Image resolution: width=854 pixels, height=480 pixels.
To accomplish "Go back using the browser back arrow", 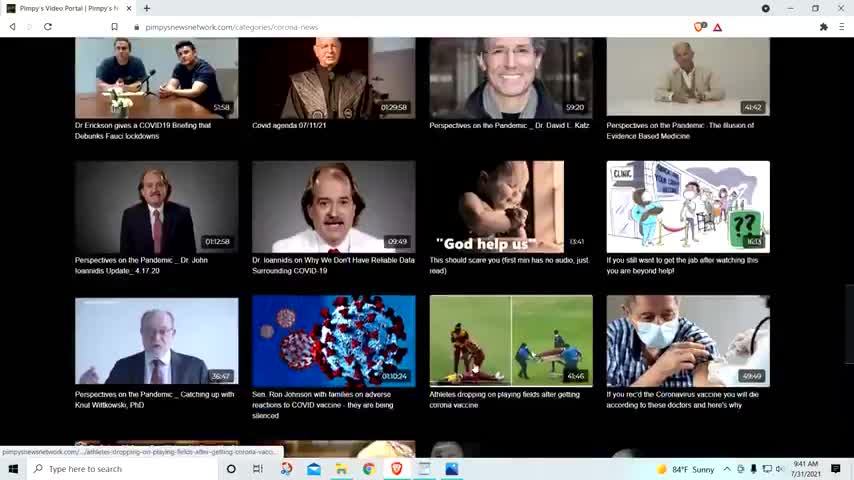I will (12, 27).
